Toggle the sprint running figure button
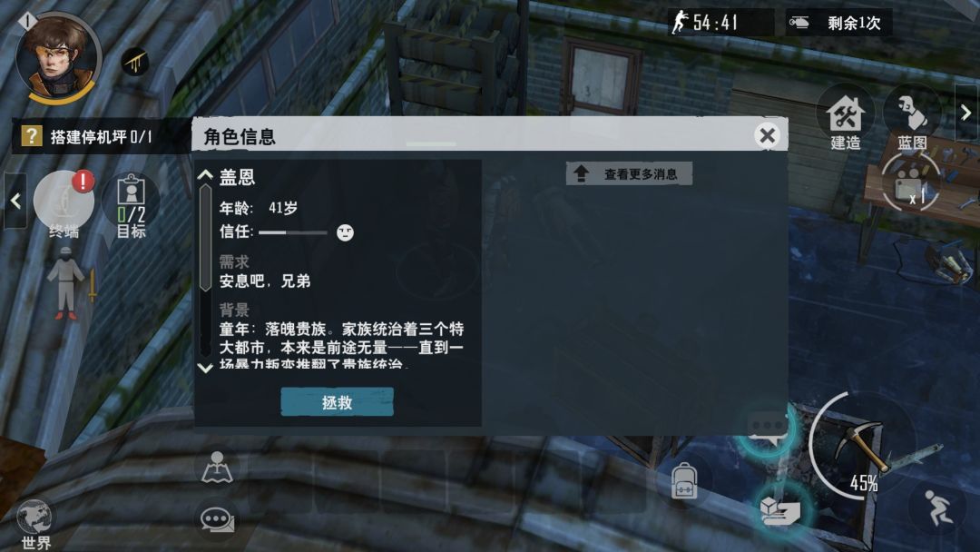Viewport: 980px width, 552px height. (x=936, y=507)
